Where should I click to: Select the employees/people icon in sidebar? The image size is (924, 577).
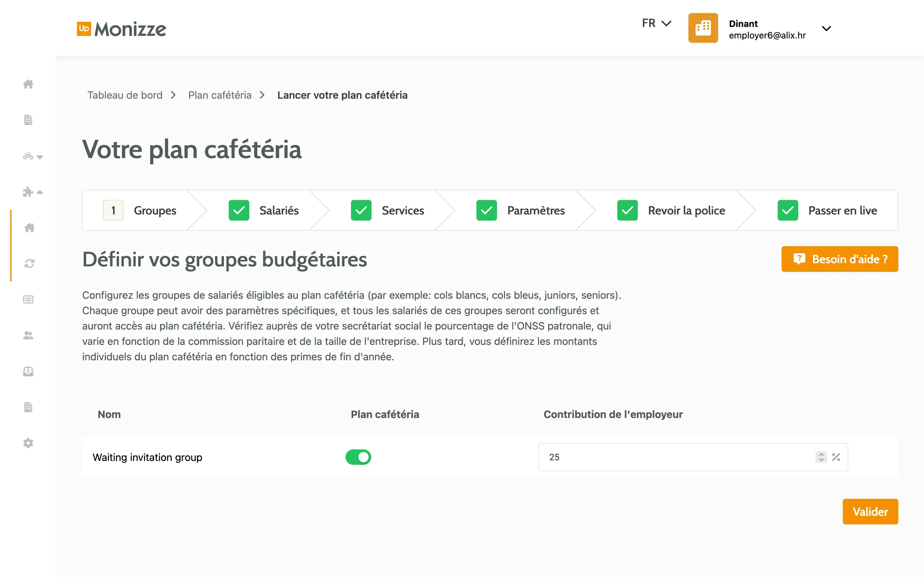(x=28, y=335)
